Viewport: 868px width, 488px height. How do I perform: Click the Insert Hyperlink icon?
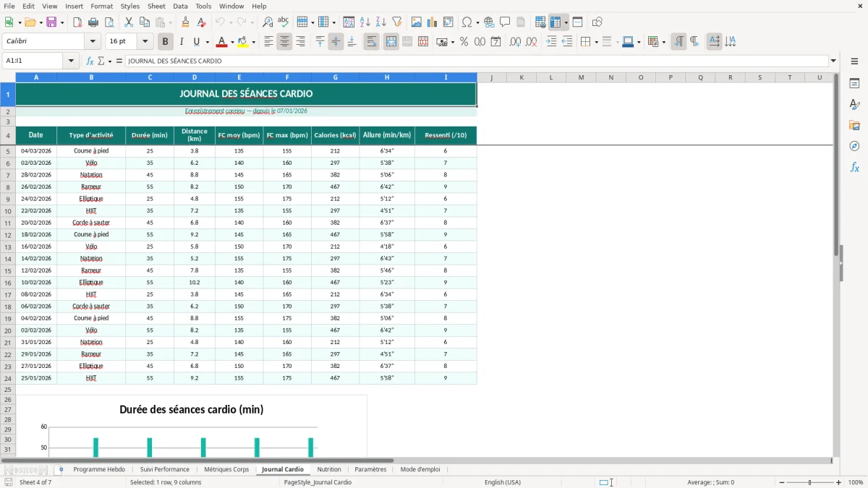pyautogui.click(x=490, y=22)
